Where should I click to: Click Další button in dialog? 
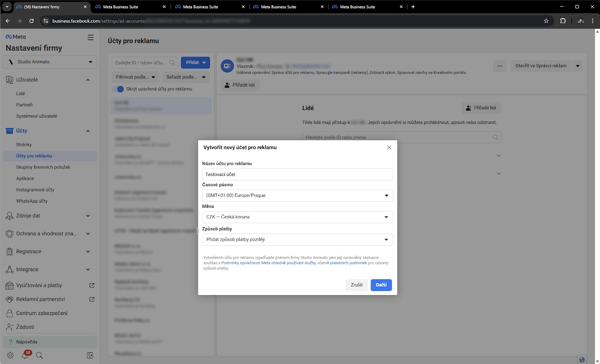[x=381, y=285]
